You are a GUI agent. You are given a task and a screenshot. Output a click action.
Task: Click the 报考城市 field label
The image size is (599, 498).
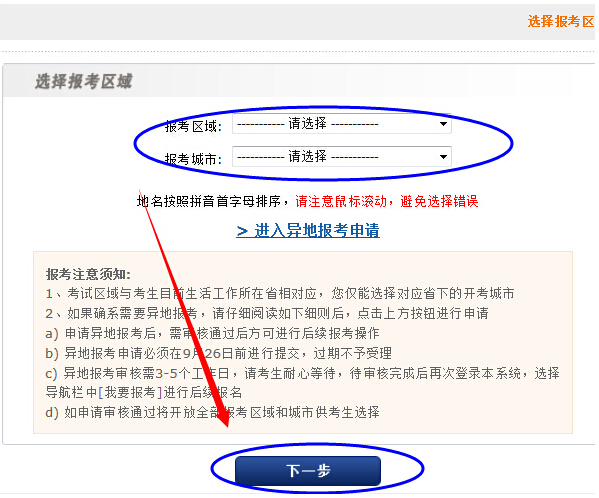[193, 159]
